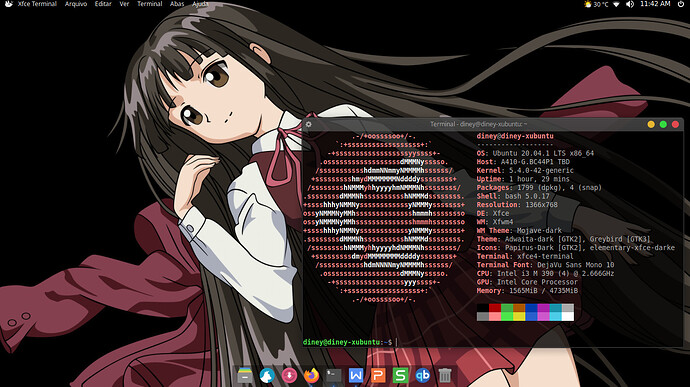The height and width of the screenshot is (387, 690).
Task: Open the weather 30 °C indicator
Action: 596,4
